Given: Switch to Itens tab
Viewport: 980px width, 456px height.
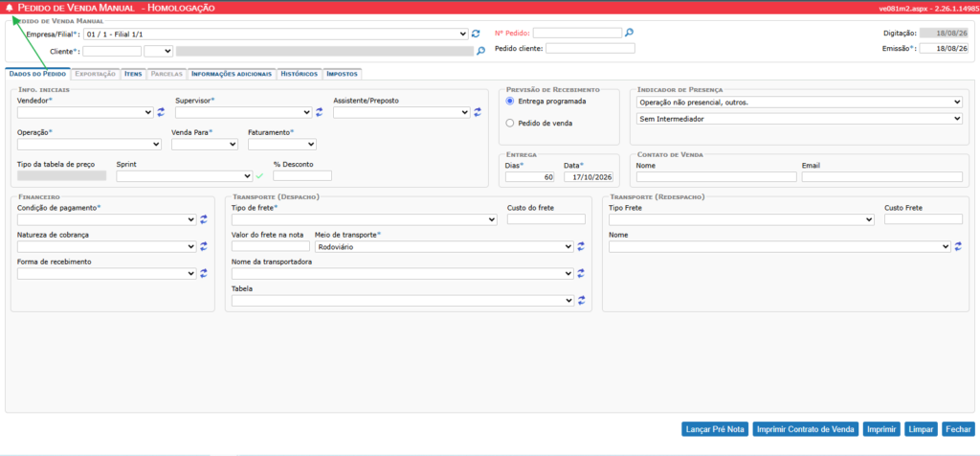Looking at the screenshot, I should click(x=132, y=74).
